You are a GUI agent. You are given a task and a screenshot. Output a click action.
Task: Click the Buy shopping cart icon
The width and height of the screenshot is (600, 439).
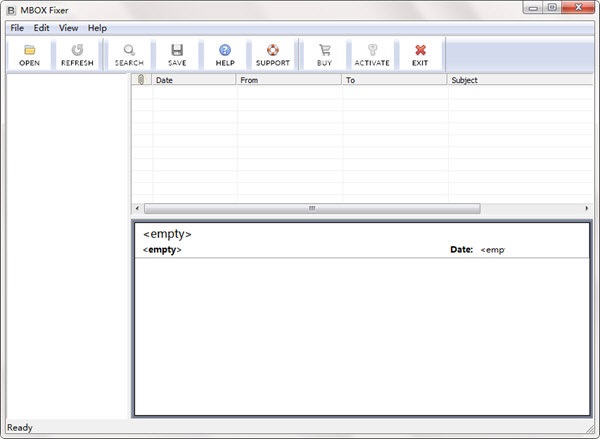coord(324,50)
